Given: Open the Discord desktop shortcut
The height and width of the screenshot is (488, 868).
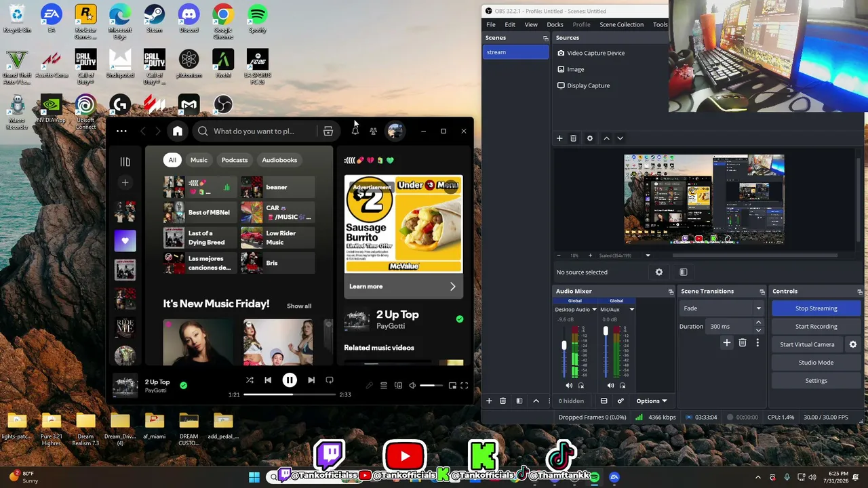Looking at the screenshot, I should point(189,19).
